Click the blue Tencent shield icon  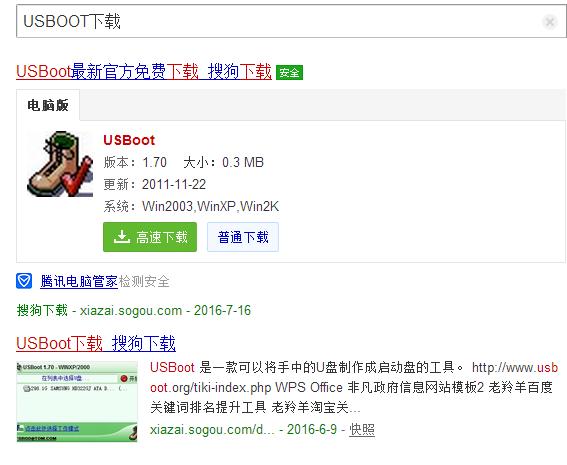point(24,281)
